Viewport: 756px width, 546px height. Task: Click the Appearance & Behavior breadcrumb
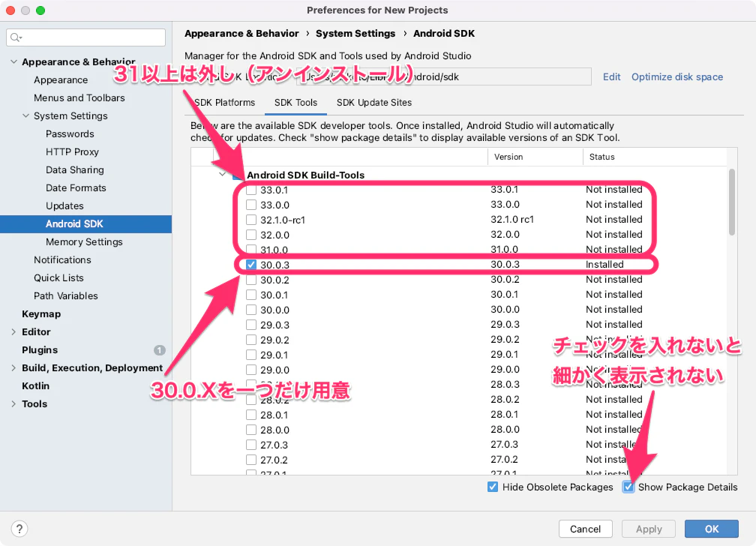[x=241, y=33]
